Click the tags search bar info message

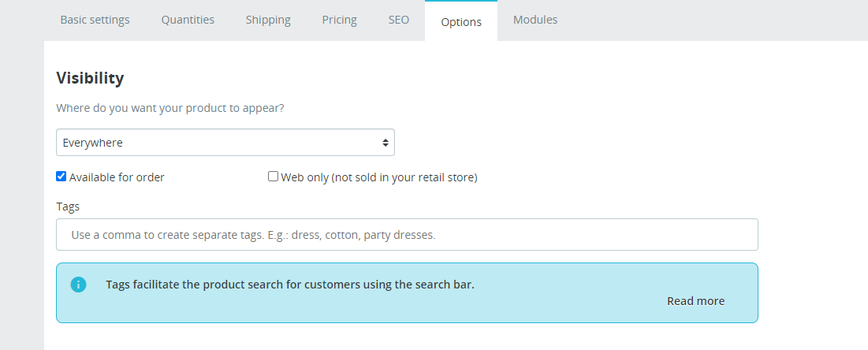tap(290, 285)
